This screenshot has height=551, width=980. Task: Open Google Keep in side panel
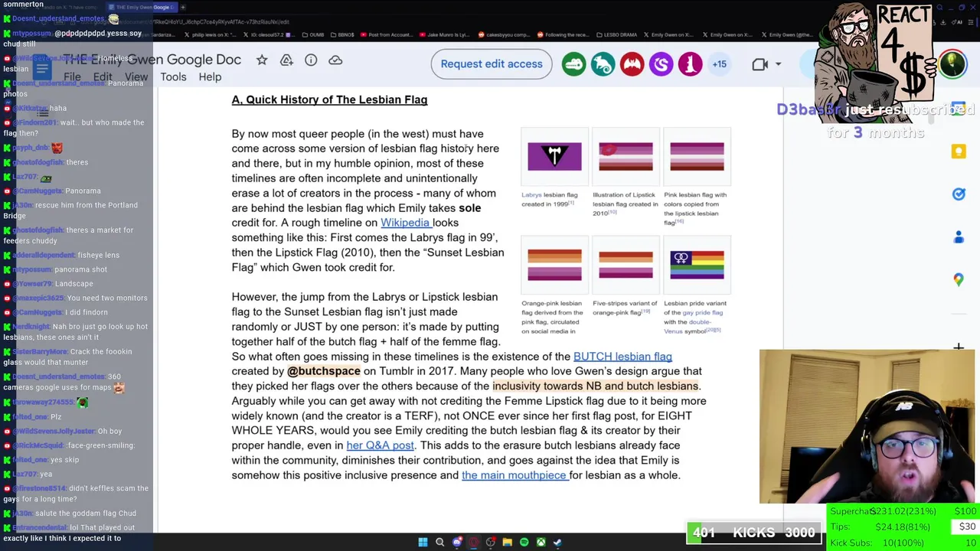(x=959, y=152)
